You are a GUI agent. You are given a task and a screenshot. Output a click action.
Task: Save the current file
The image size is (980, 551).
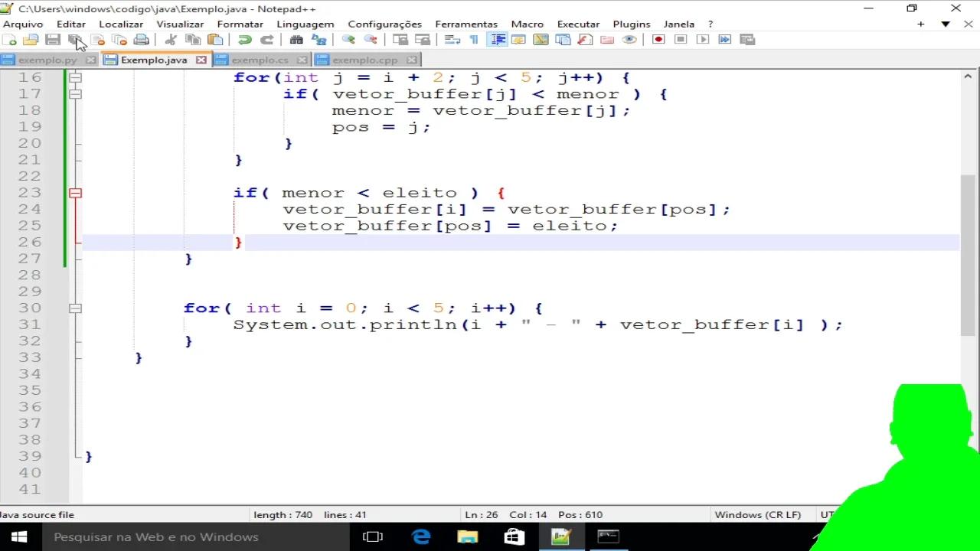point(52,39)
